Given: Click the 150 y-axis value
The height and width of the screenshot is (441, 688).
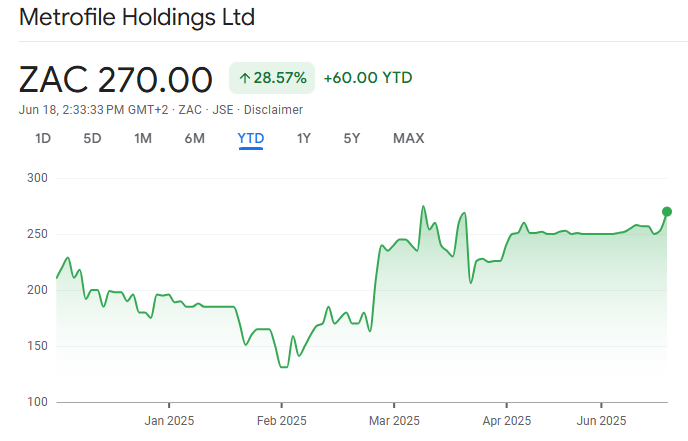Looking at the screenshot, I should 37,346.
